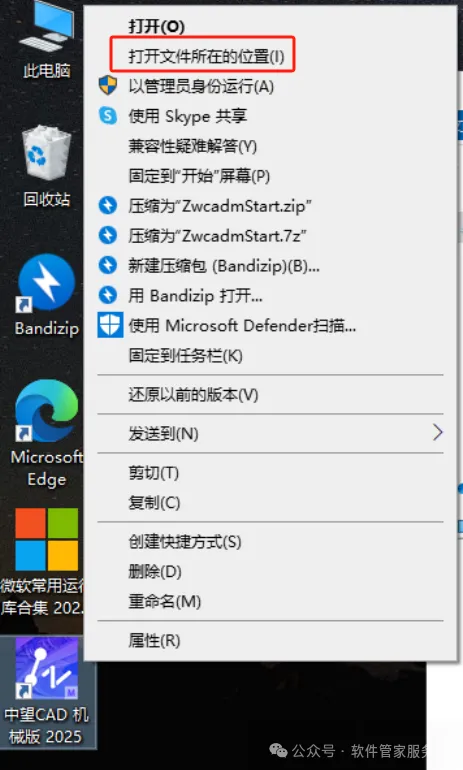Choose 还原以前的版本(V)
This screenshot has height=770, width=463.
193,394
